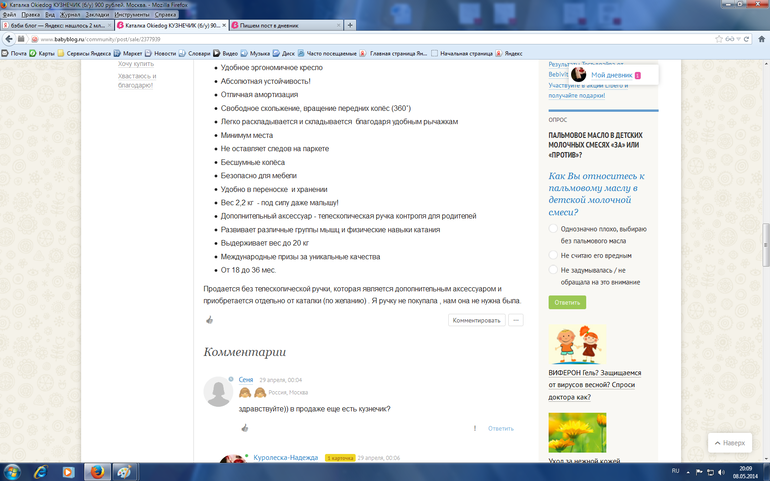The width and height of the screenshot is (770, 481).
Task: Open the Windows Start button
Action: [x=12, y=472]
